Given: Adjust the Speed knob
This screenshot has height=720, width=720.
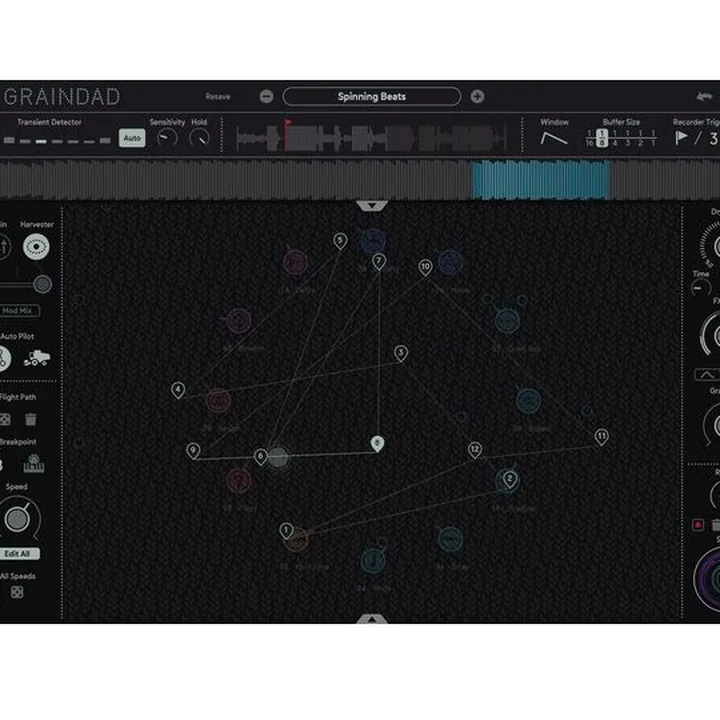Looking at the screenshot, I should pos(18,519).
